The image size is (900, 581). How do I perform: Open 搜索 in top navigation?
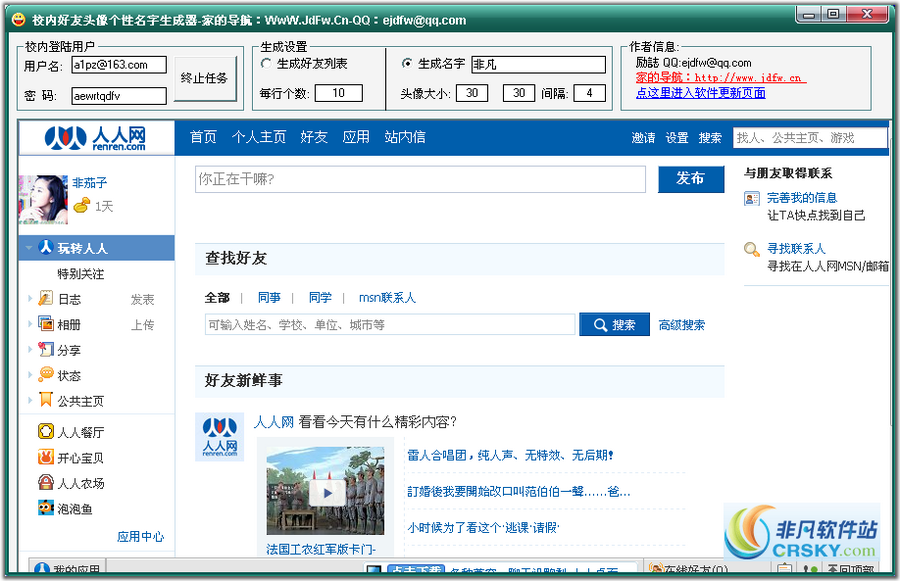pyautogui.click(x=710, y=138)
